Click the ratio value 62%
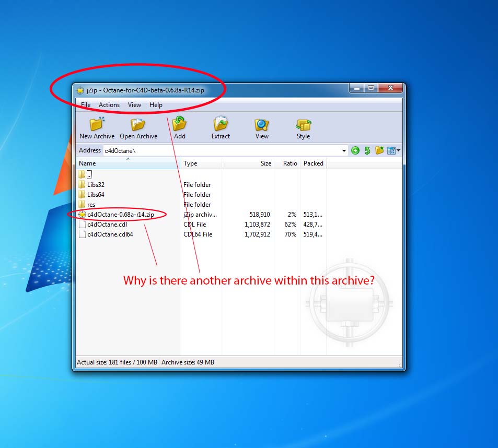 (291, 225)
